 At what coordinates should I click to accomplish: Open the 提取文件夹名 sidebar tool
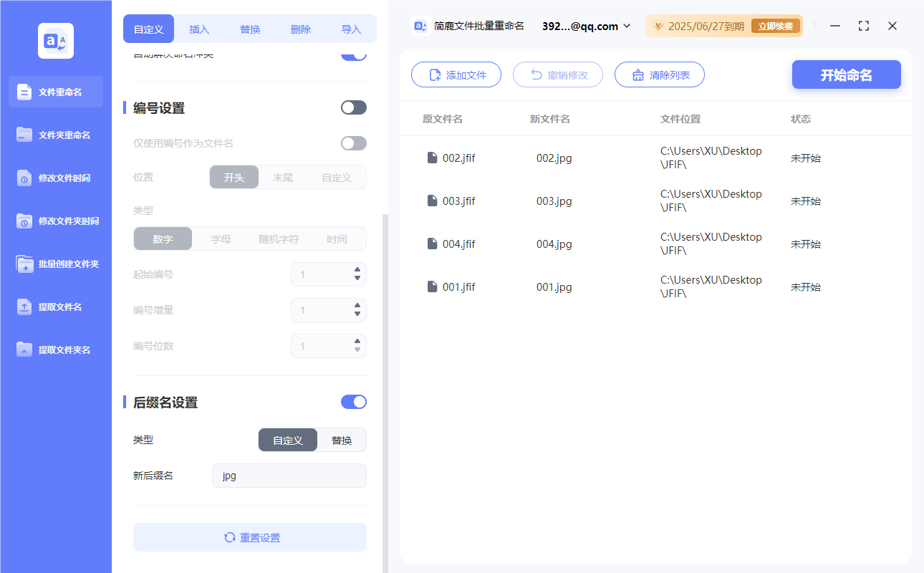click(x=55, y=350)
